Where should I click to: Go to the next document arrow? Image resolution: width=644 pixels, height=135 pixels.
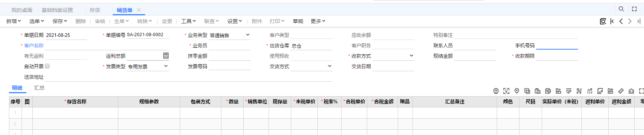(x=630, y=21)
